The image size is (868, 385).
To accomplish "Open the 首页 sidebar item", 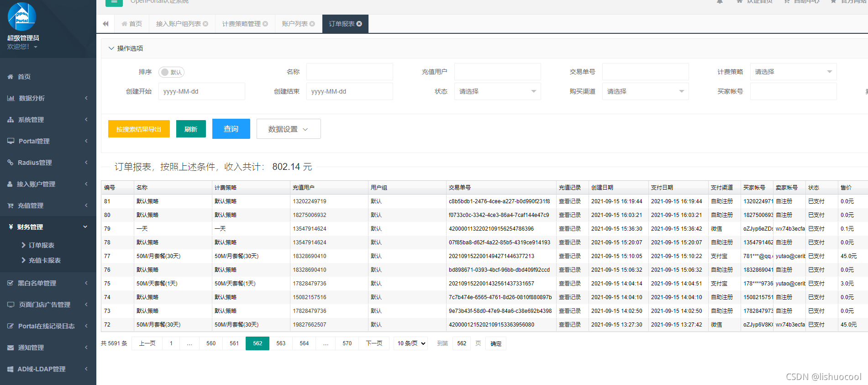I will [x=48, y=77].
